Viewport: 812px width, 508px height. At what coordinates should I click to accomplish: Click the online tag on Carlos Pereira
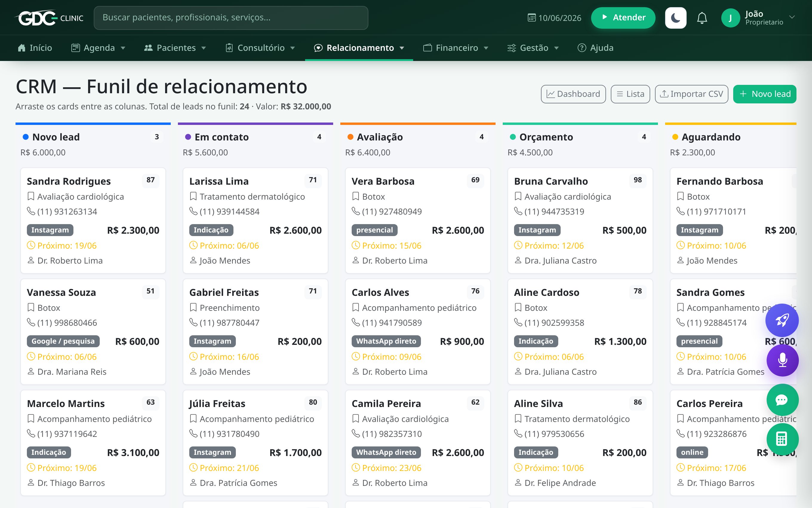pos(692,452)
